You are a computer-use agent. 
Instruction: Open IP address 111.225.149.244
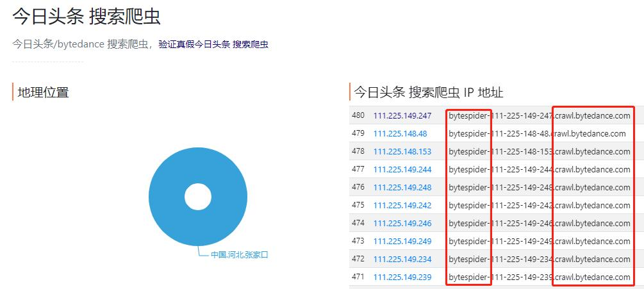click(402, 170)
